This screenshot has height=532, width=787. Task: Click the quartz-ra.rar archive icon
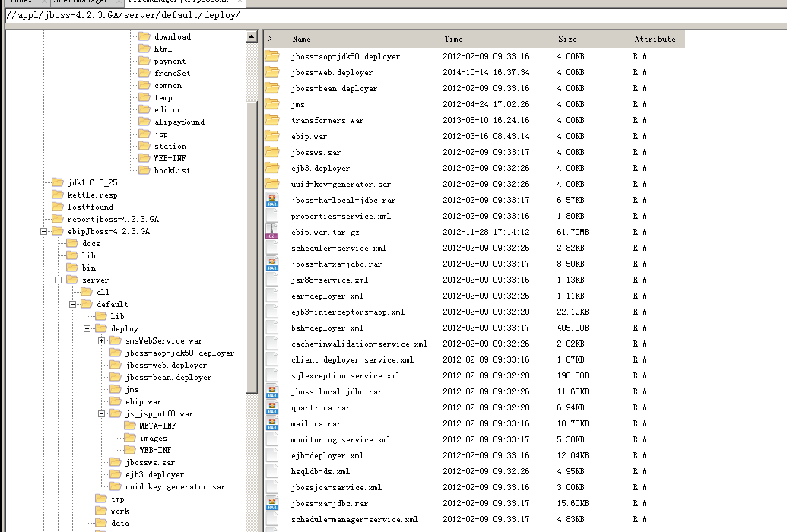click(272, 407)
